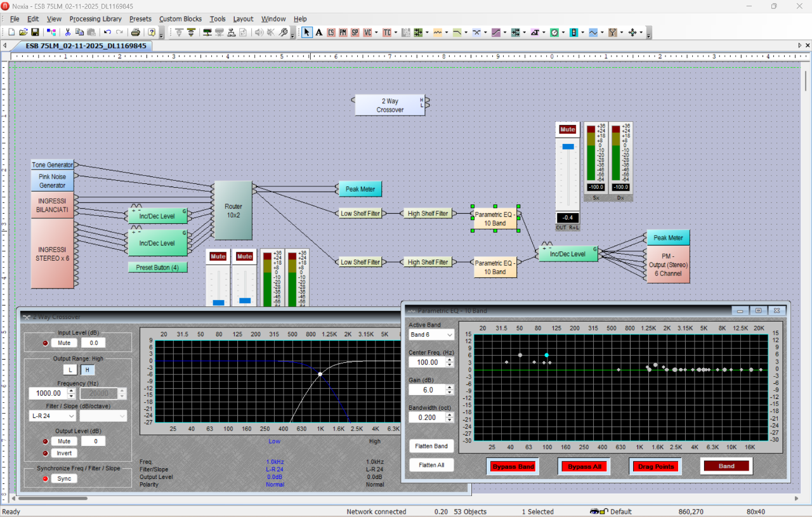The width and height of the screenshot is (812, 517).
Task: Open the Active Band dropdown showing Band 6
Action: click(x=432, y=334)
